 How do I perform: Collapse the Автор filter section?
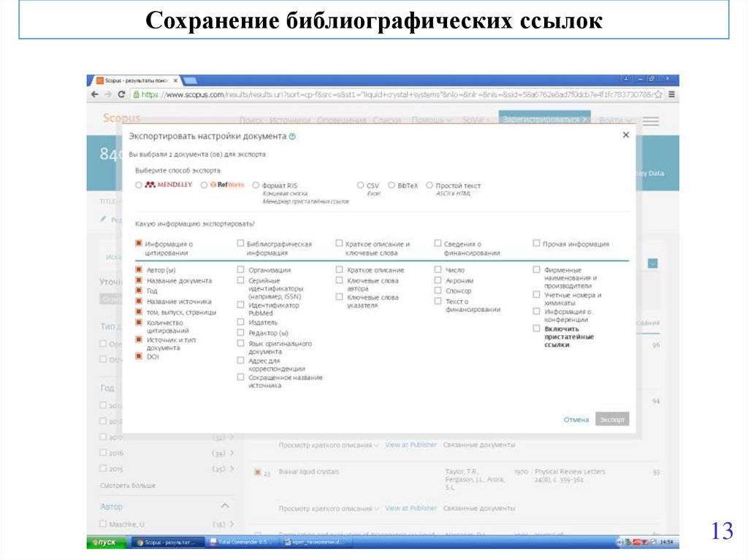[x=224, y=506]
